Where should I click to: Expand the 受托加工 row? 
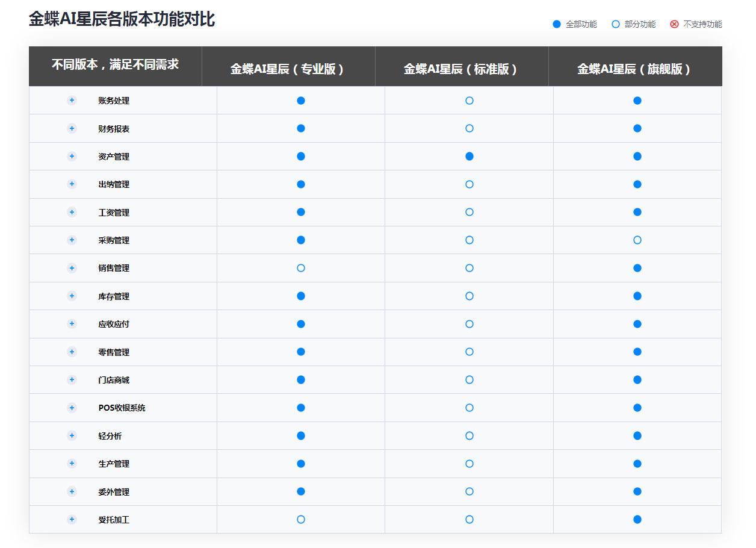tap(72, 519)
